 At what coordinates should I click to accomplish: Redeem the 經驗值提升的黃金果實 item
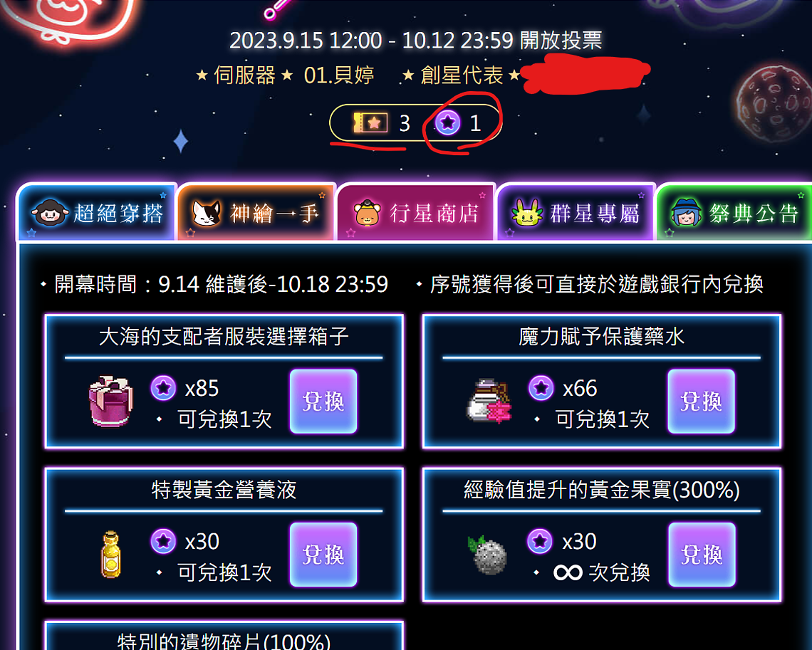point(702,555)
